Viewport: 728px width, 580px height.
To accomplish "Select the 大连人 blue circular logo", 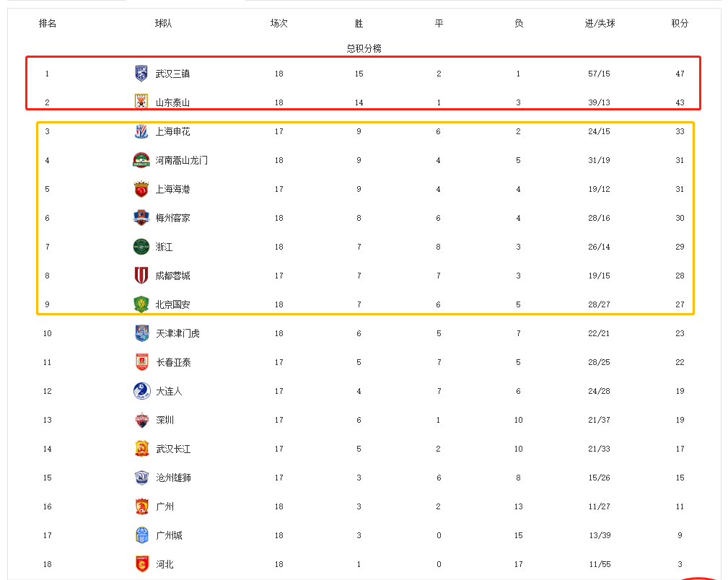I will (141, 391).
